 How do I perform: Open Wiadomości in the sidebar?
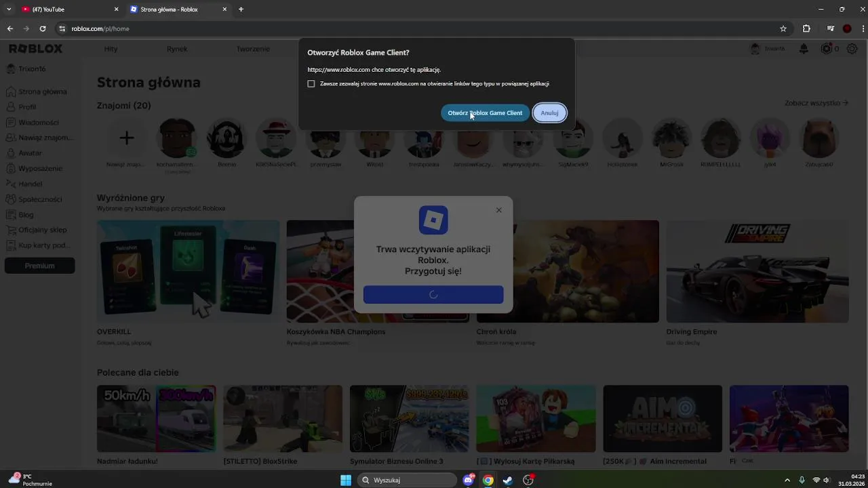[x=33, y=123]
